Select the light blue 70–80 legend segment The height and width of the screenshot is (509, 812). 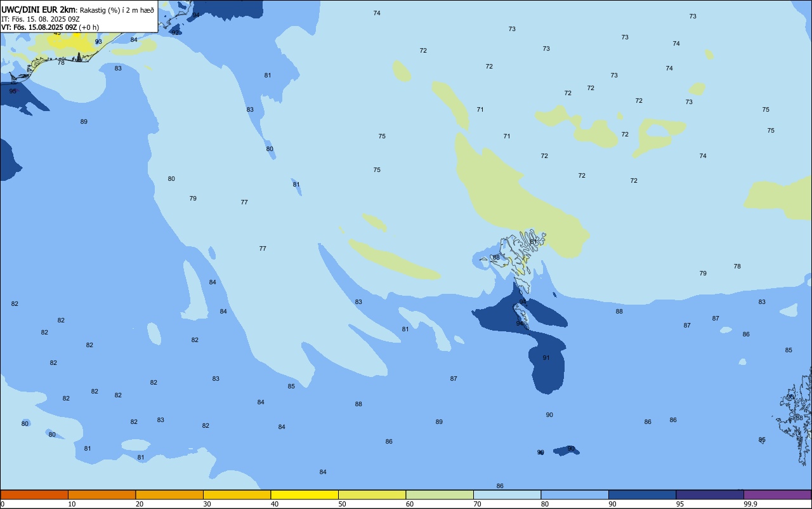pyautogui.click(x=507, y=494)
